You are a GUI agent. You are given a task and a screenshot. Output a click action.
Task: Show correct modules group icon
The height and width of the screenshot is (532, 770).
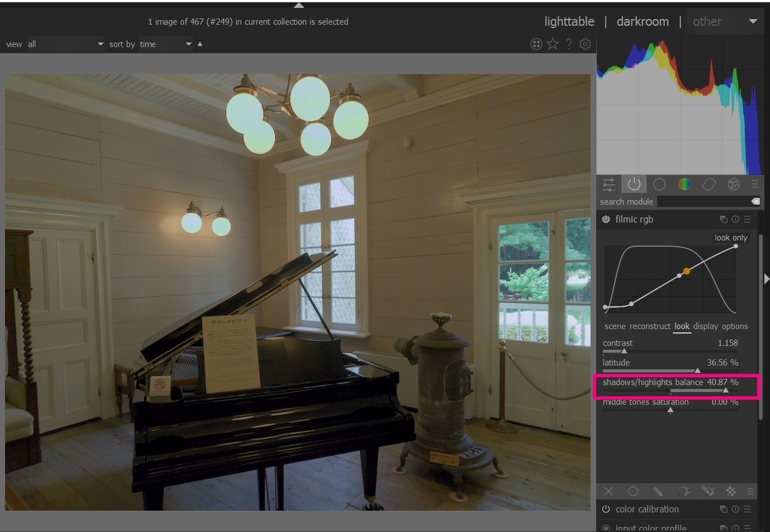click(709, 185)
